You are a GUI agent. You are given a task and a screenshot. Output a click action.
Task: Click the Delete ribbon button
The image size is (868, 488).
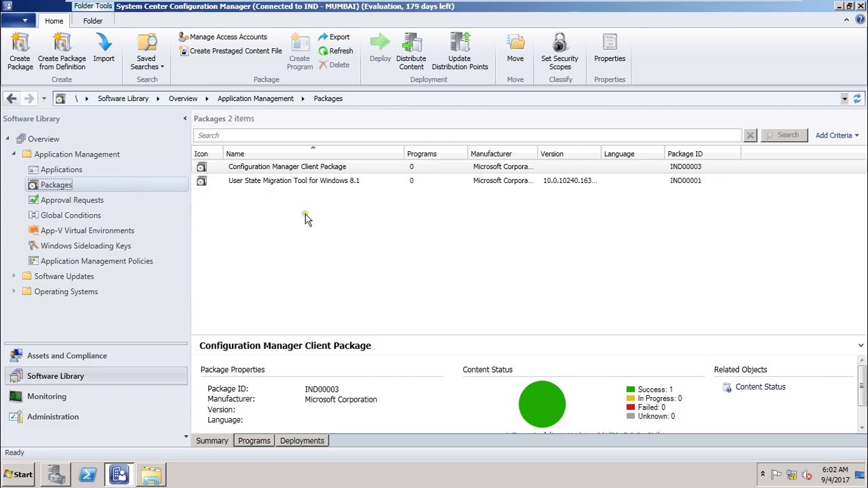334,65
